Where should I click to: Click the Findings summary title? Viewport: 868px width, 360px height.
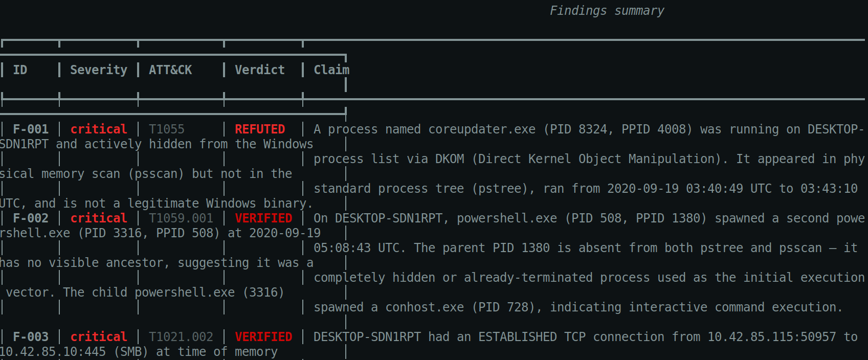pos(607,11)
